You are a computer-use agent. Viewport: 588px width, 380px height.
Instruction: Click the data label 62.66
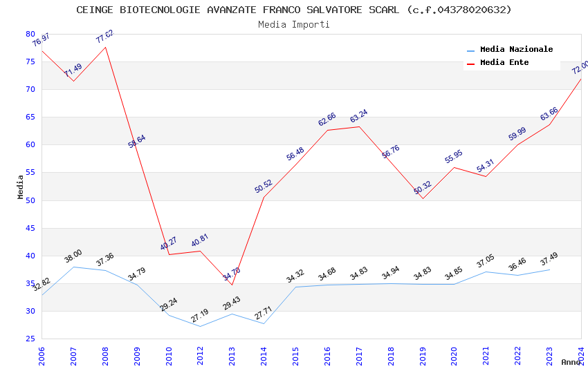(327, 120)
